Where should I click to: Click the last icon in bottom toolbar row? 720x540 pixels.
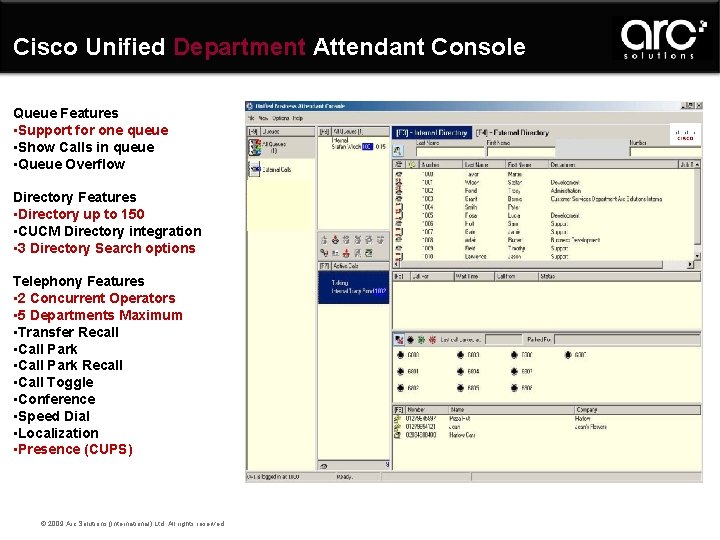pos(368,253)
